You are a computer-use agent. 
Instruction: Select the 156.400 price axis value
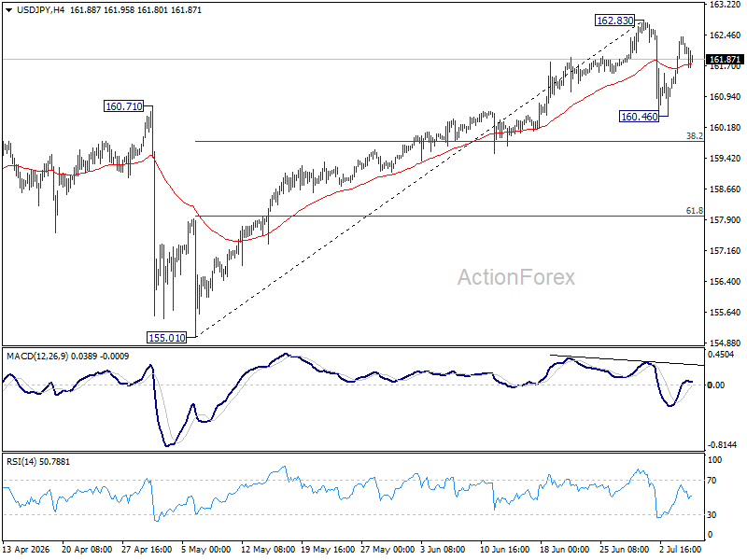point(725,282)
